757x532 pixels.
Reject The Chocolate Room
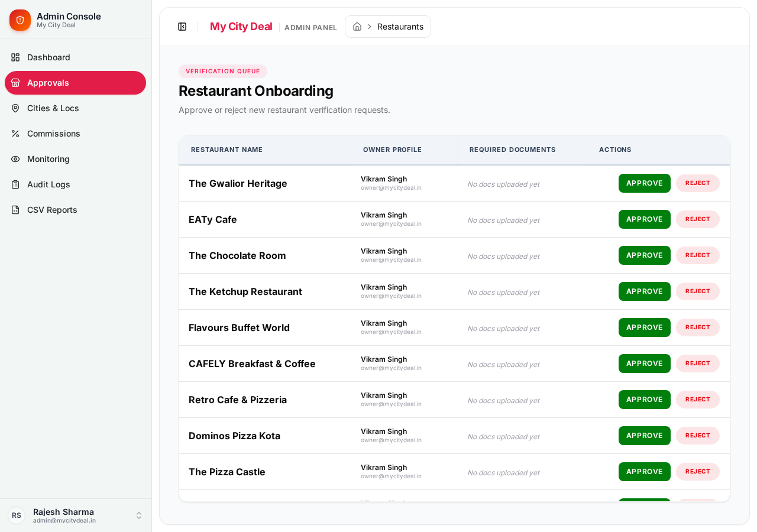(698, 255)
